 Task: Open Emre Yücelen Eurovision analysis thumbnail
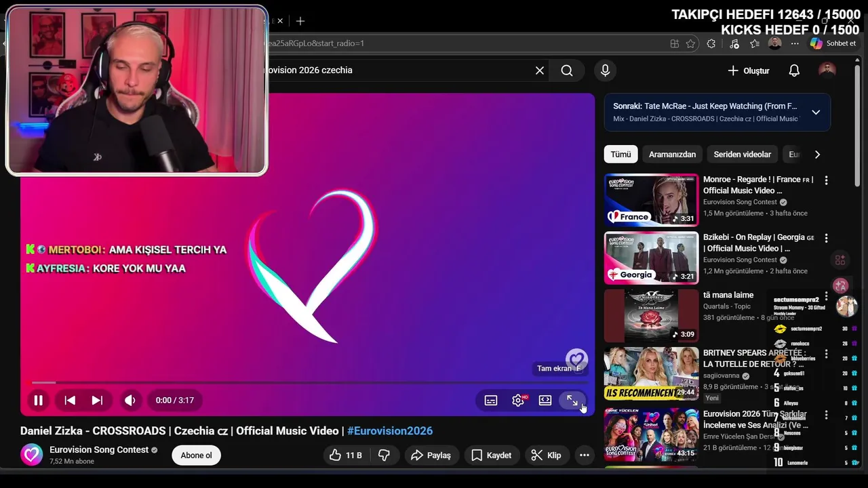pos(651,434)
